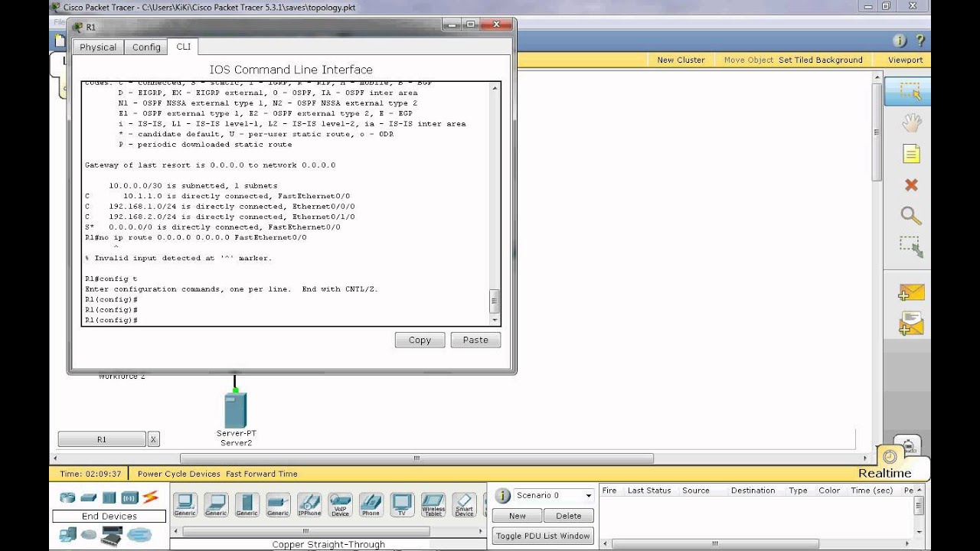Image resolution: width=980 pixels, height=551 pixels.
Task: Select the Connections lightning bolt icon
Action: 150,497
